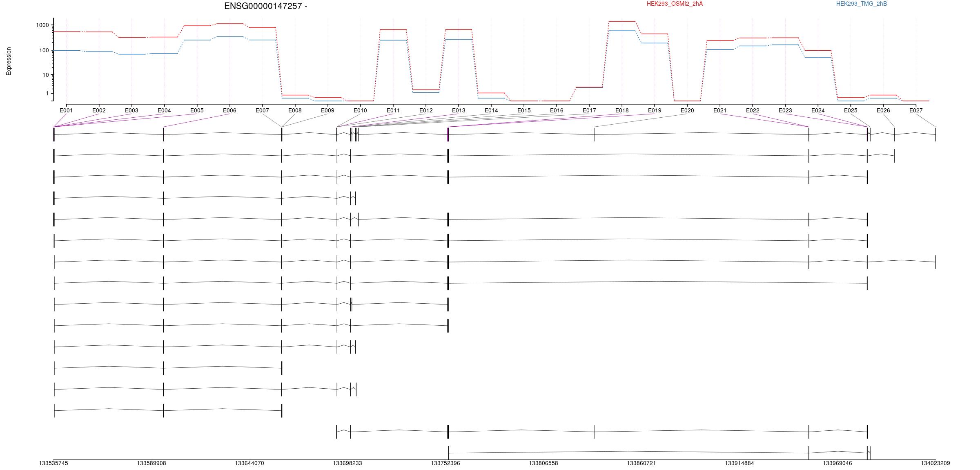Image resolution: width=980 pixels, height=470 pixels.
Task: Click exon label E023
Action: click(785, 110)
